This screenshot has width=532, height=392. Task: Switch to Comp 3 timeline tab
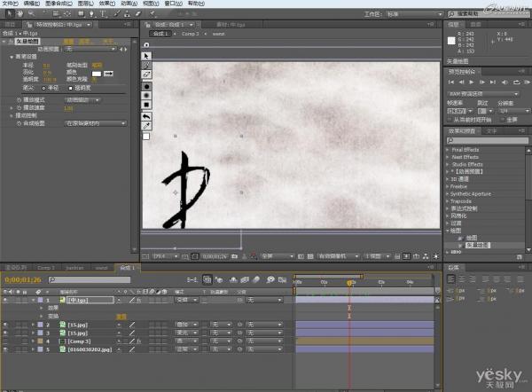pyautogui.click(x=46, y=268)
